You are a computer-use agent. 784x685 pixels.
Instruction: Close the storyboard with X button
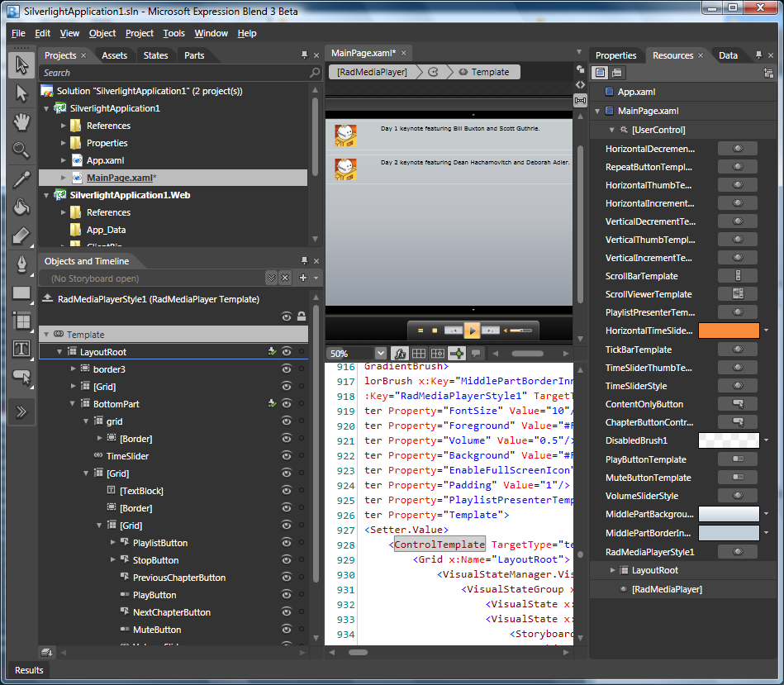point(285,278)
